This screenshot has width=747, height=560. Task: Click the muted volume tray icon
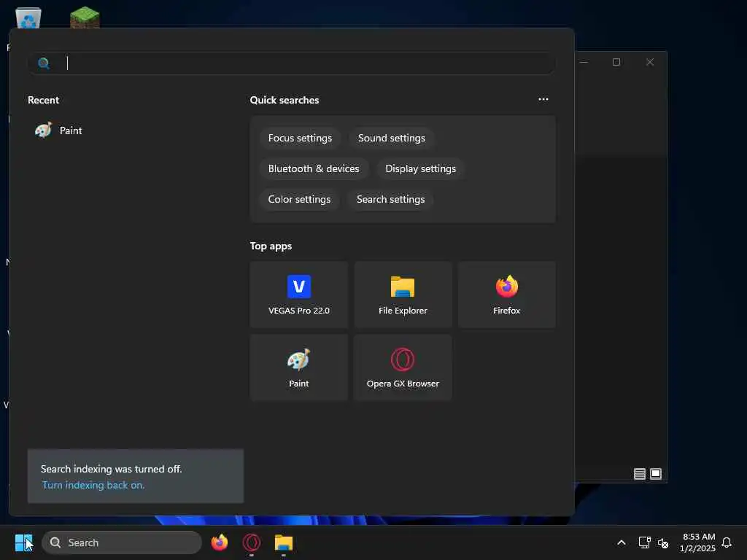(662, 542)
